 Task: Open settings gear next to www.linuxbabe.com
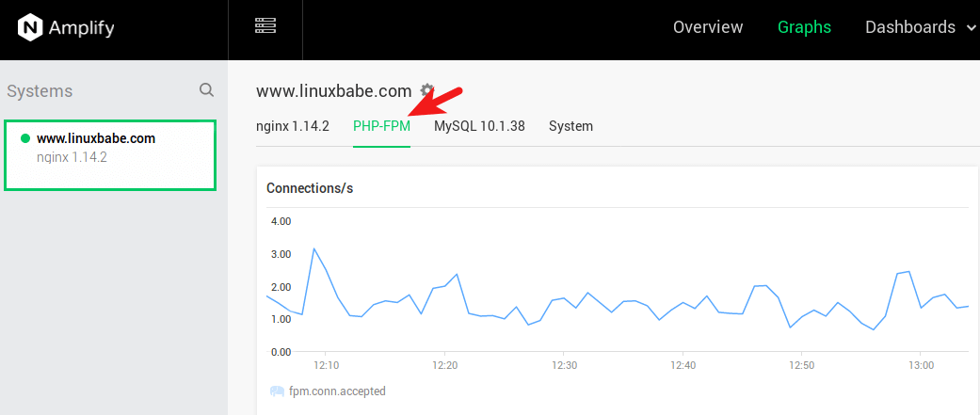pos(427,90)
